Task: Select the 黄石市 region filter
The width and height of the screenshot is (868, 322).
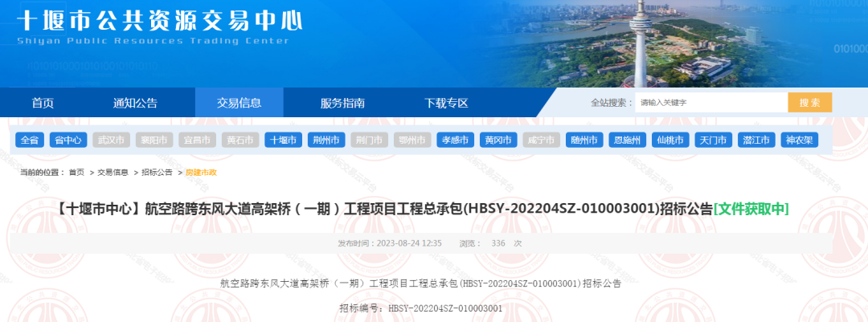Action: 240,140
